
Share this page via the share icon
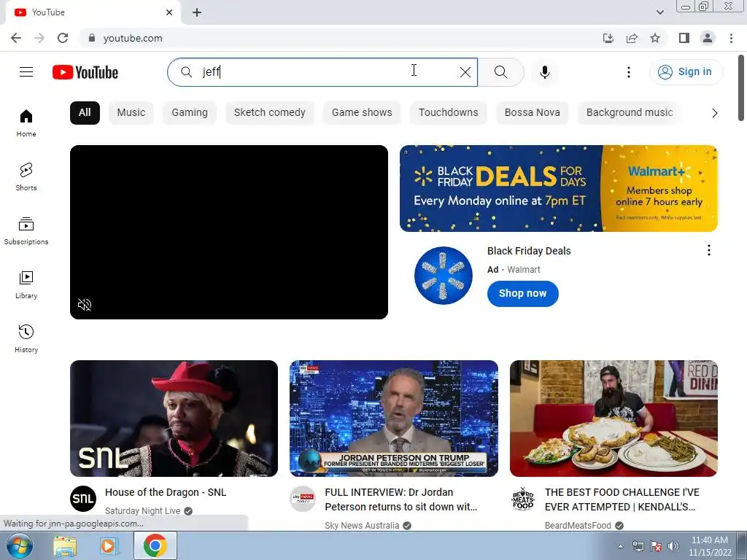pos(632,38)
